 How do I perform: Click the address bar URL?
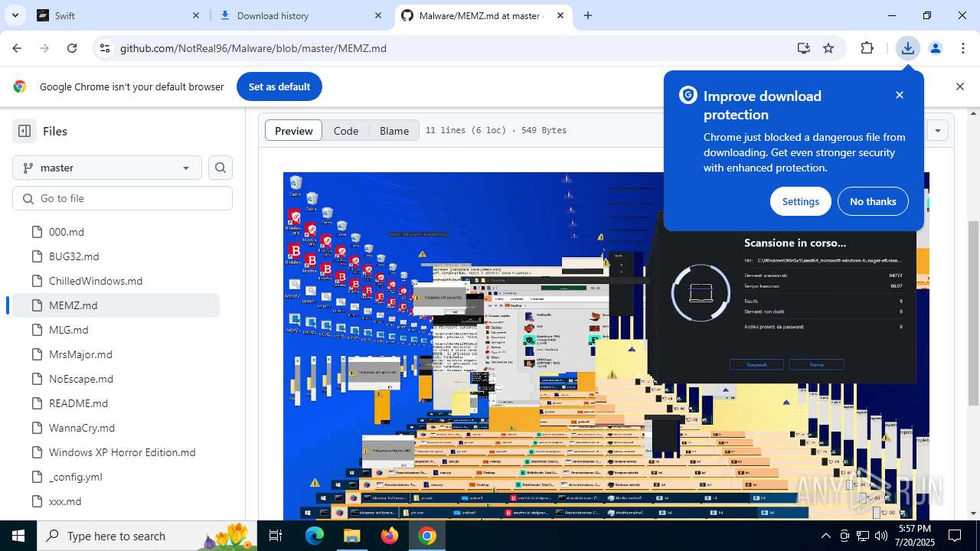(x=253, y=48)
